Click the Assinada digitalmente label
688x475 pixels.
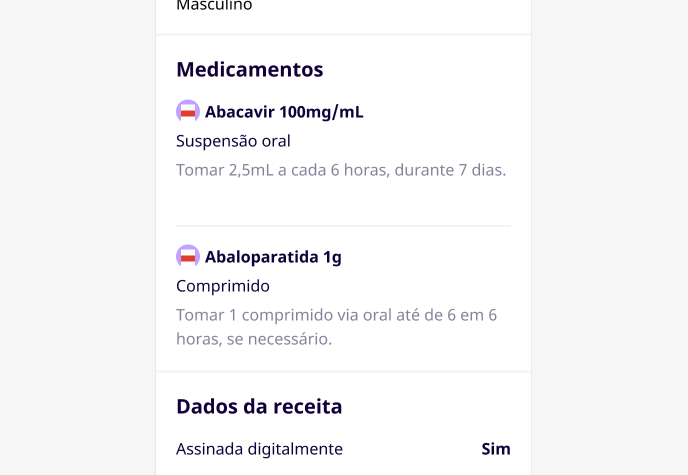pos(259,449)
